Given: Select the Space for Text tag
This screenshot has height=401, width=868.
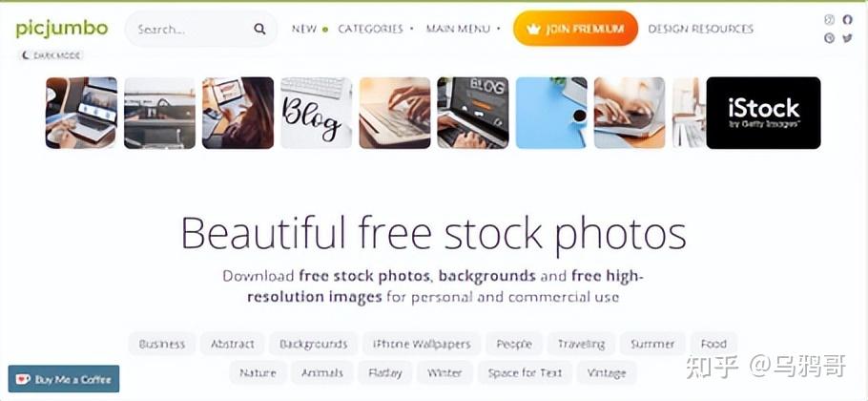Looking at the screenshot, I should (x=525, y=373).
